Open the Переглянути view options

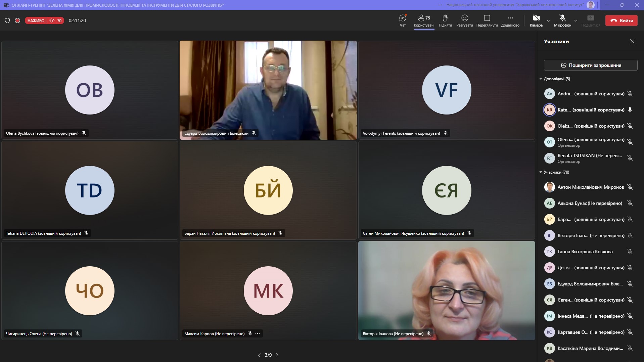pos(487,20)
